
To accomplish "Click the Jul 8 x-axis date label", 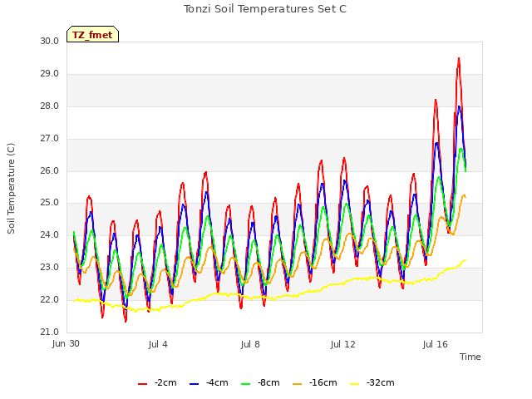I will (x=250, y=344).
